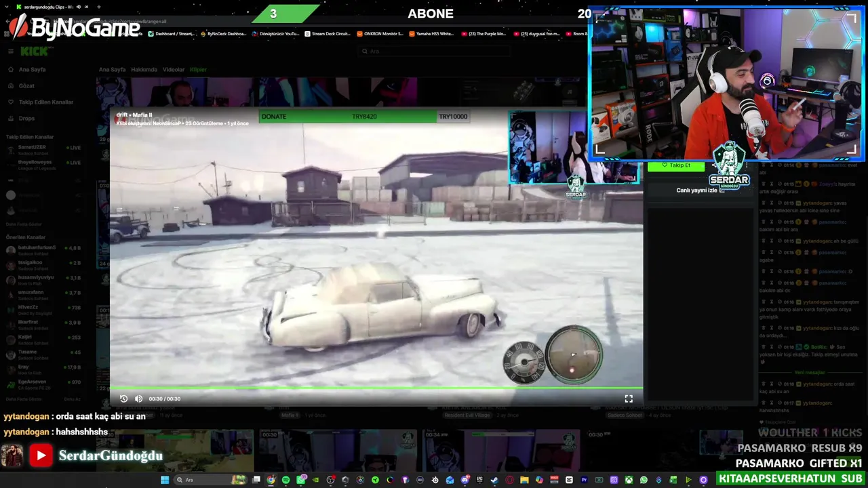This screenshot has width=868, height=488.
Task: Open the Dönüştürücü YouTube bookmark
Action: tap(275, 34)
